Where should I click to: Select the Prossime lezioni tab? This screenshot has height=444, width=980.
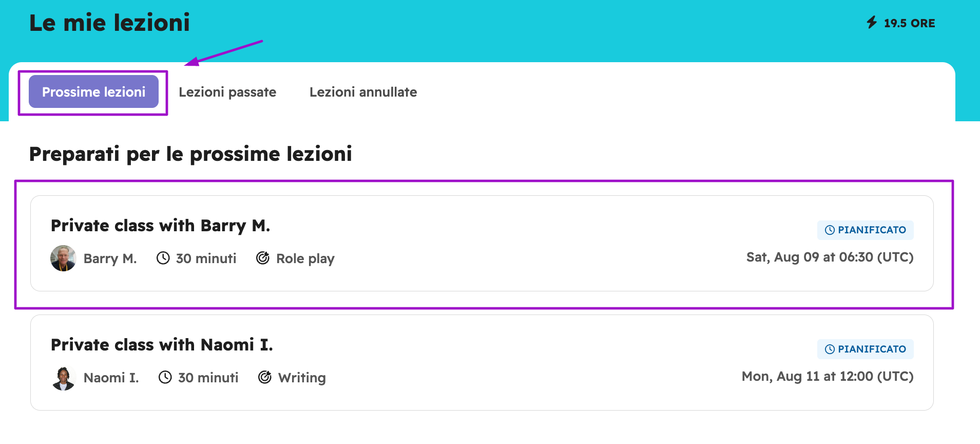click(x=93, y=91)
